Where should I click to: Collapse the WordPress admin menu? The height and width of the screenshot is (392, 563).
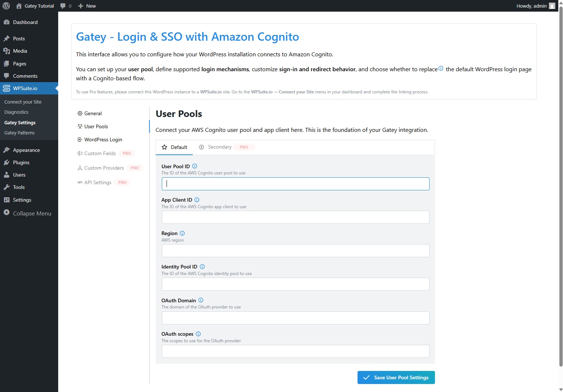(28, 213)
